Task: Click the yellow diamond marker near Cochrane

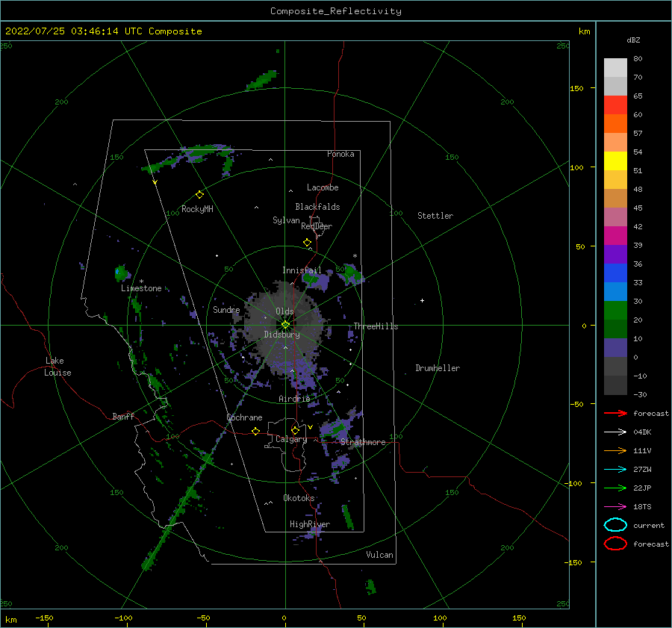Action: point(256,431)
